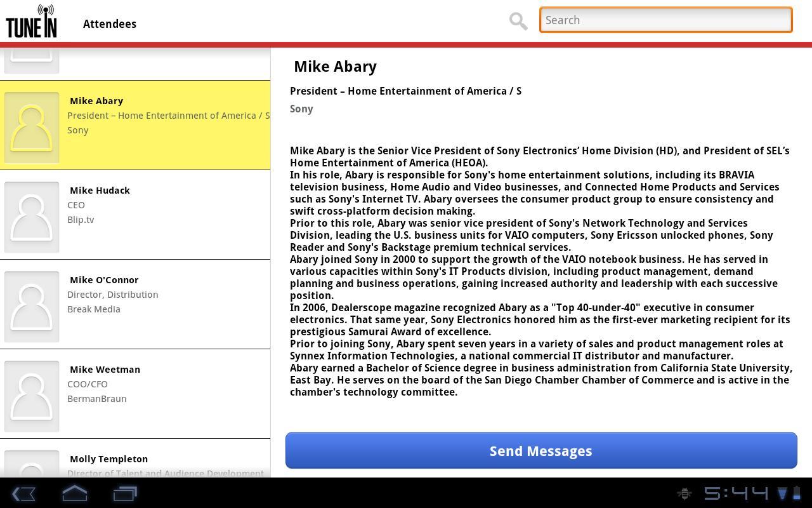Tap the system clock showing 5:44
This screenshot has width=812, height=508.
coord(736,493)
